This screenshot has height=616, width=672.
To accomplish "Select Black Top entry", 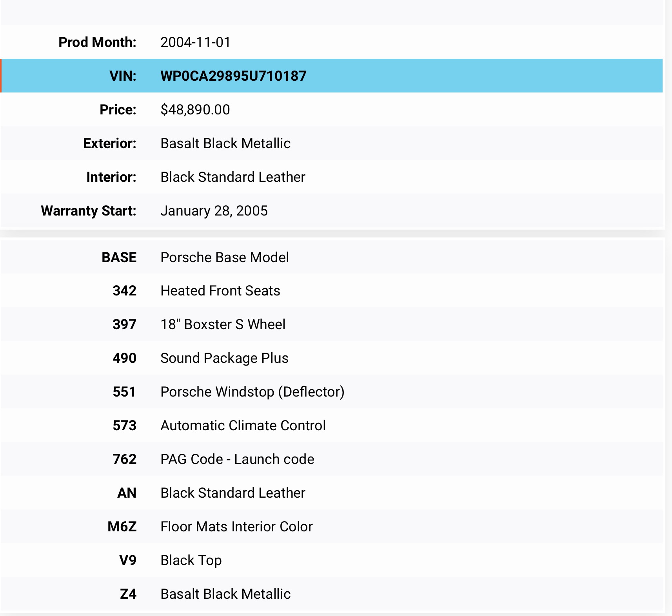I will [191, 560].
